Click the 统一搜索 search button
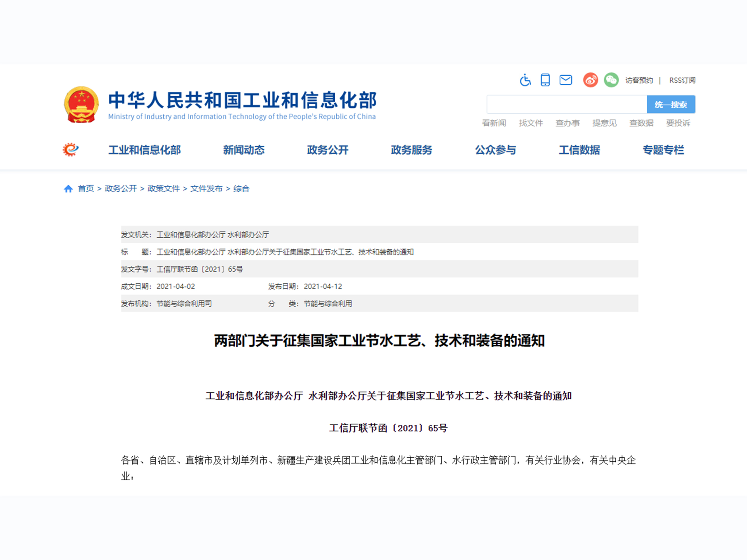The height and width of the screenshot is (560, 747). 671,104
